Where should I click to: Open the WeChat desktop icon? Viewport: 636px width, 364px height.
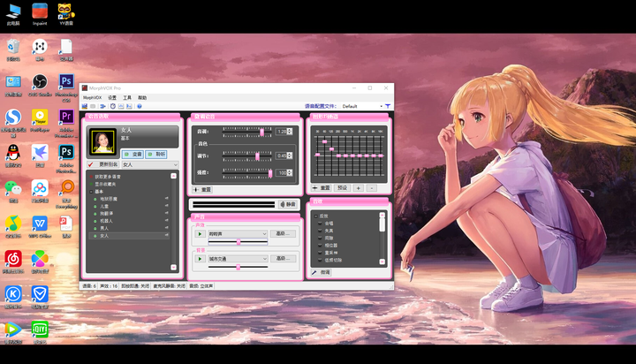(13, 191)
